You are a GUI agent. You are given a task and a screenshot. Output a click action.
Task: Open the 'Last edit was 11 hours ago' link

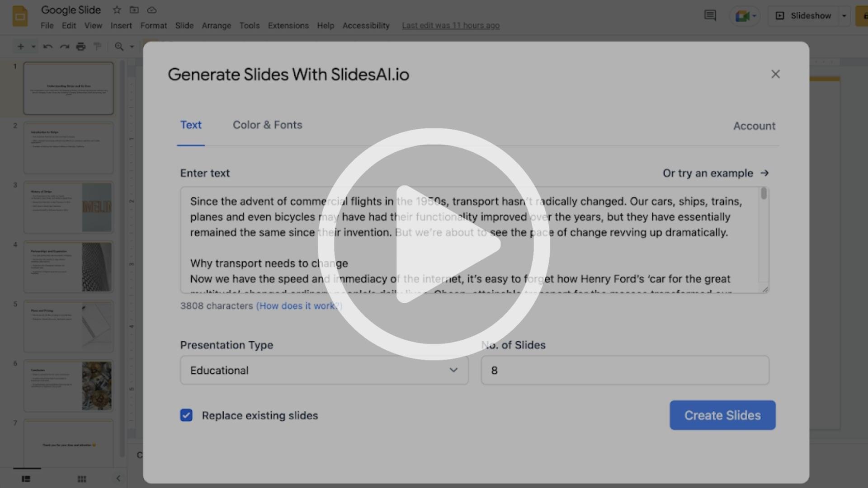click(451, 25)
